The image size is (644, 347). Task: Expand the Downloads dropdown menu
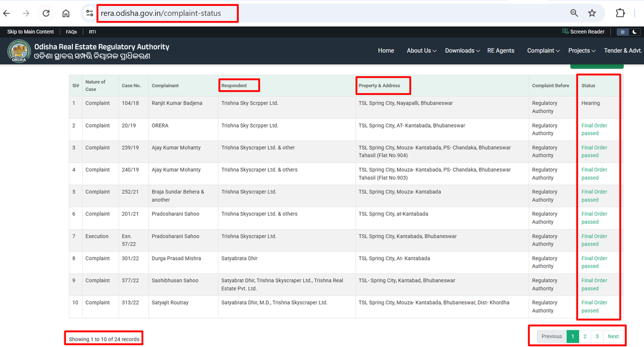[462, 50]
